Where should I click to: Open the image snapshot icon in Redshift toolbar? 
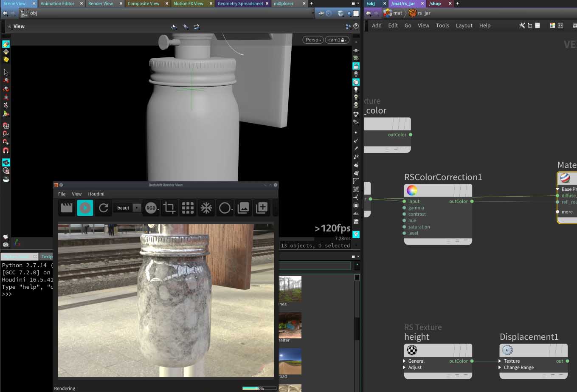pos(243,208)
